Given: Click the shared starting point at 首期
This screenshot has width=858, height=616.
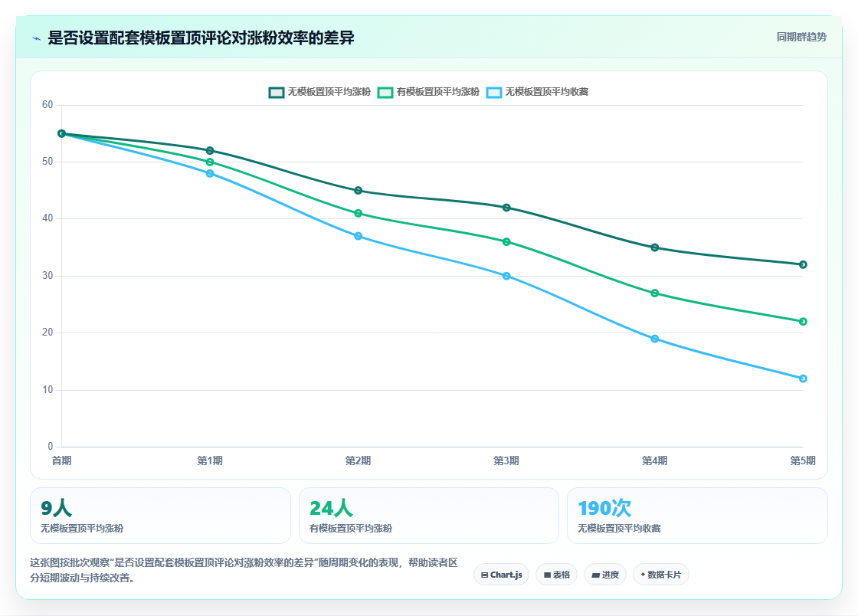Looking at the screenshot, I should coord(62,133).
